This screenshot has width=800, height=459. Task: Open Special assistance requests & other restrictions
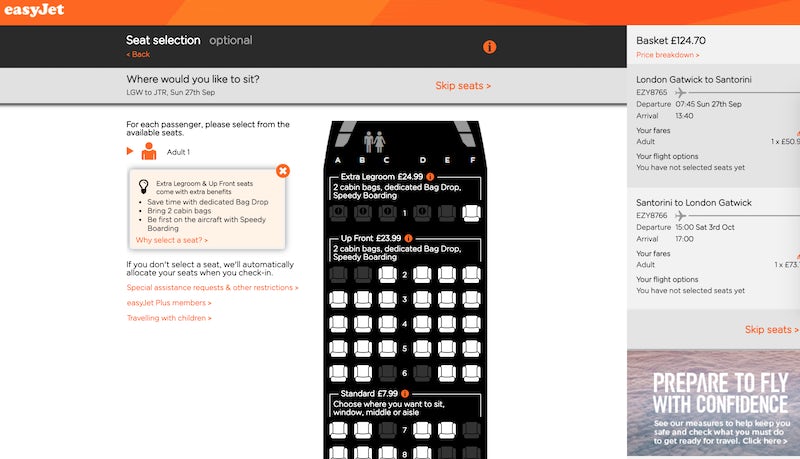(x=212, y=288)
